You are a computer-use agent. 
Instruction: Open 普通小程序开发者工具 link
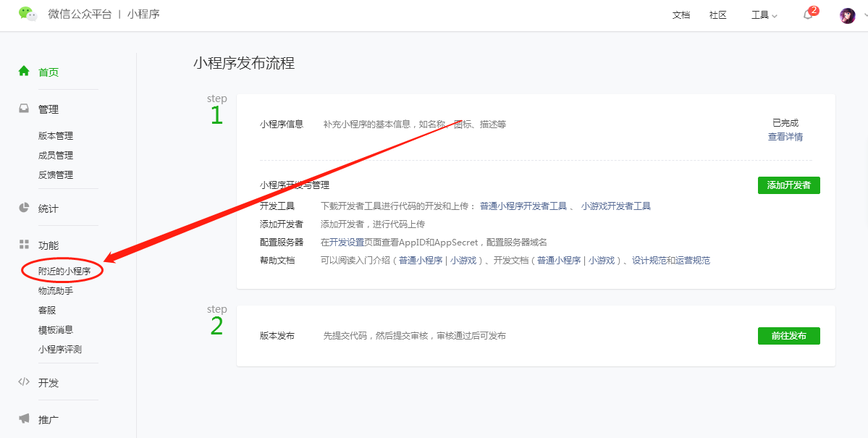tap(523, 206)
